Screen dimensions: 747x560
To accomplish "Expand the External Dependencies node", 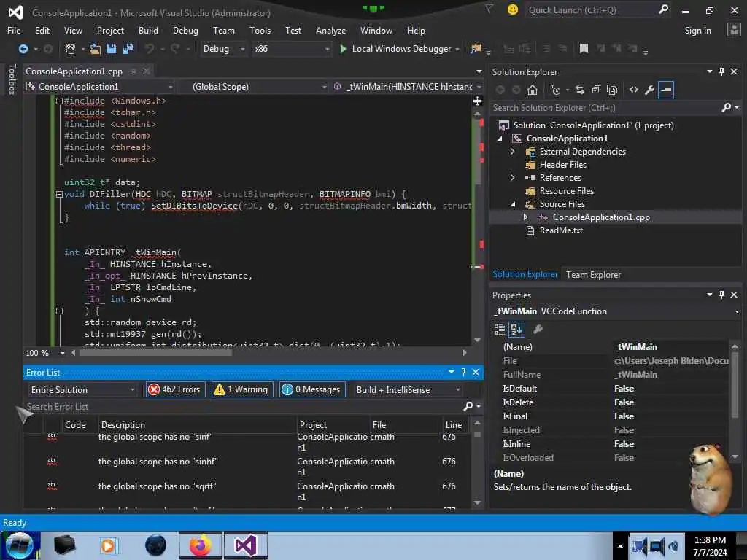I will 512,152.
